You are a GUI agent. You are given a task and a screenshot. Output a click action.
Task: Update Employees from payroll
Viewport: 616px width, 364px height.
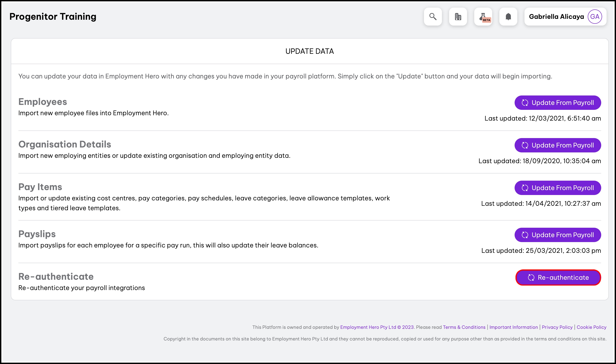(x=558, y=102)
